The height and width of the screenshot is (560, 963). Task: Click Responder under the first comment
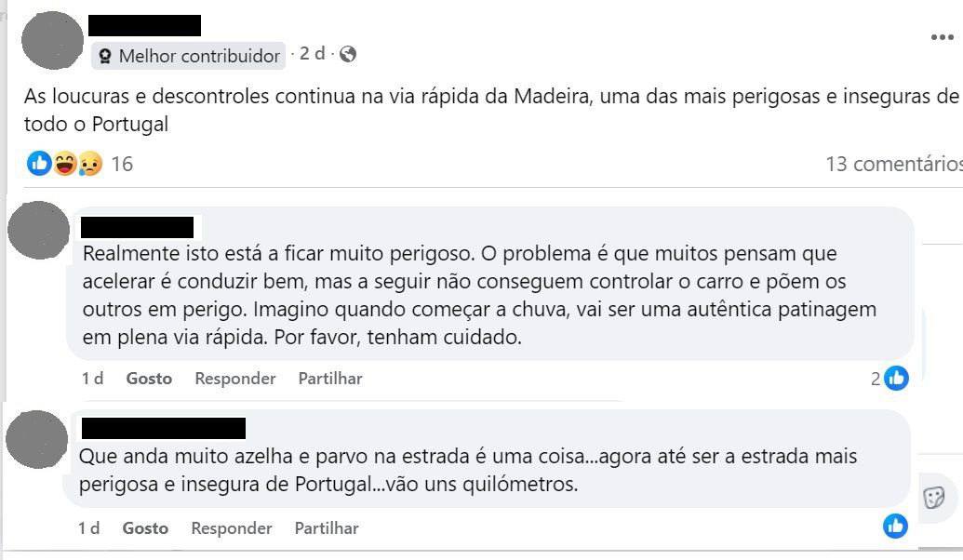pyautogui.click(x=235, y=379)
